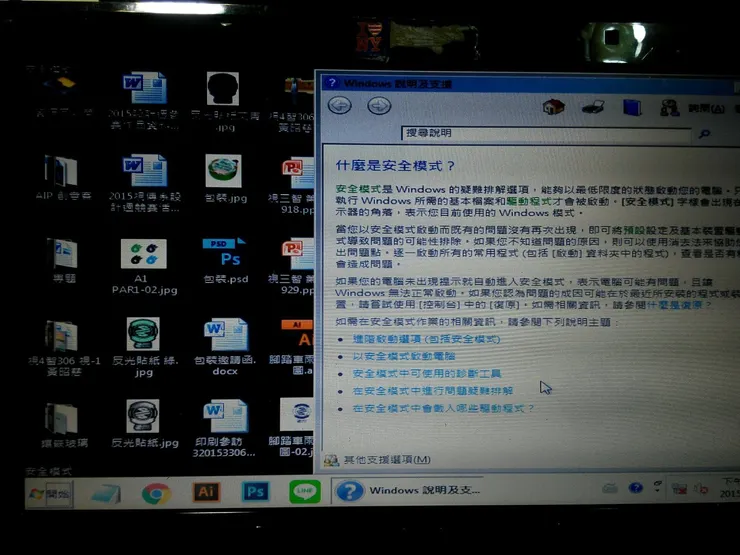This screenshot has width=740, height=555.
Task: Select desktop Word file 印刷參訪 320153306...
Action: click(224, 429)
